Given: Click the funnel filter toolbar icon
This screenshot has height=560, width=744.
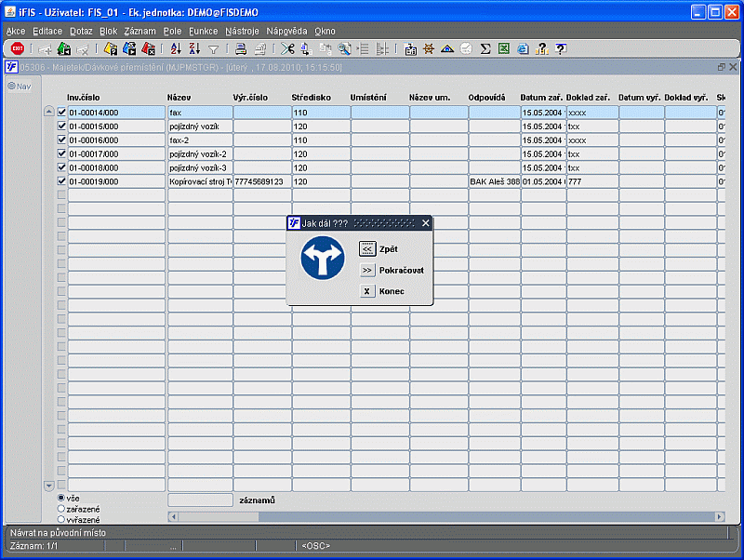Looking at the screenshot, I should 214,49.
